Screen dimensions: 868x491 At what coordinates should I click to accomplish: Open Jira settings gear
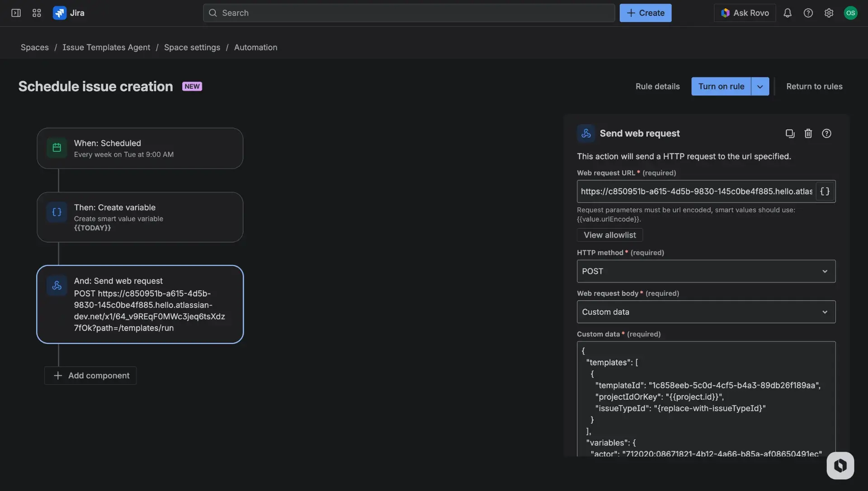[829, 13]
